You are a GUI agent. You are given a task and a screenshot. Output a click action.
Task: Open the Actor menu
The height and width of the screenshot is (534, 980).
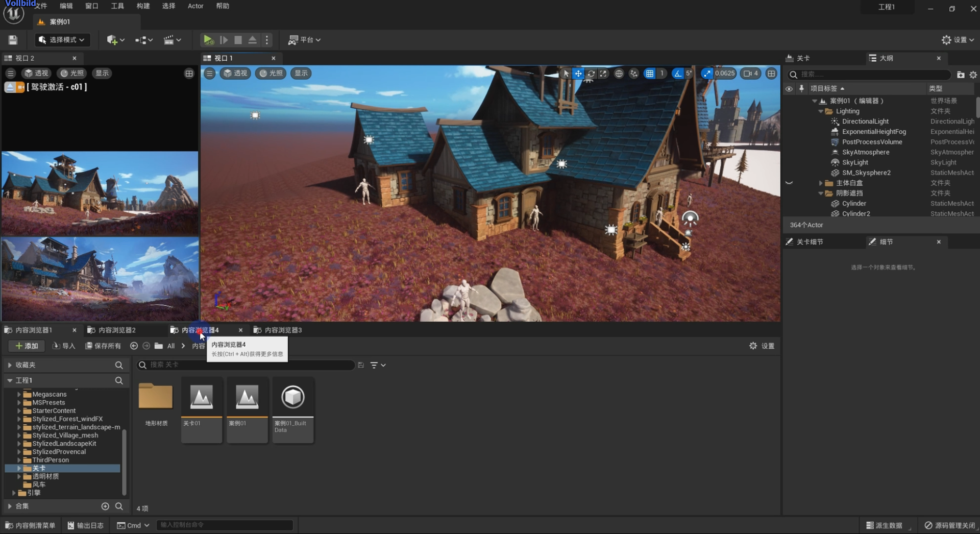(x=195, y=6)
